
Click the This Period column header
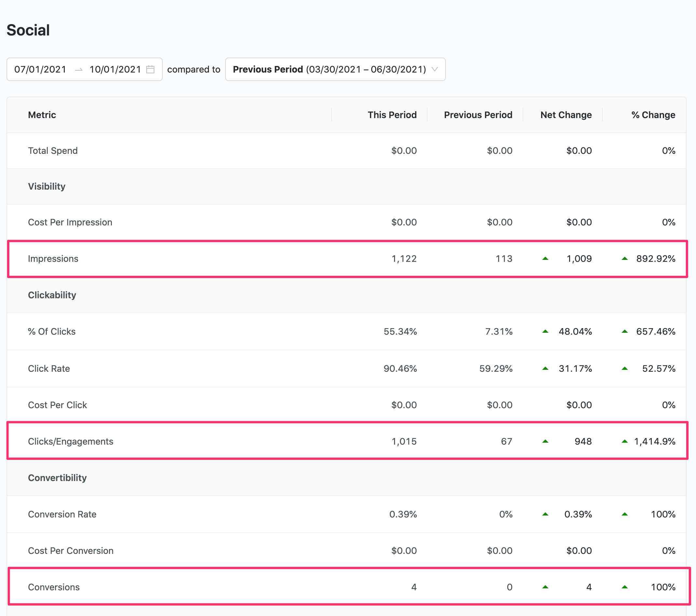[392, 115]
